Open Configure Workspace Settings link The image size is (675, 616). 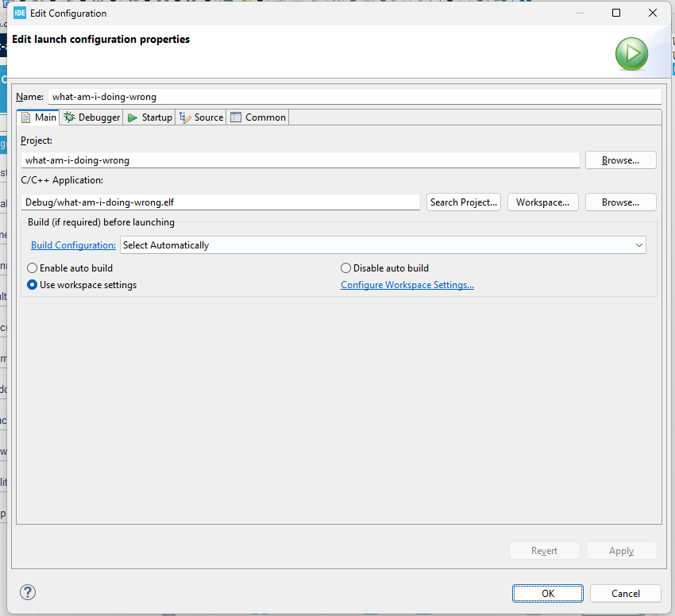pos(407,285)
